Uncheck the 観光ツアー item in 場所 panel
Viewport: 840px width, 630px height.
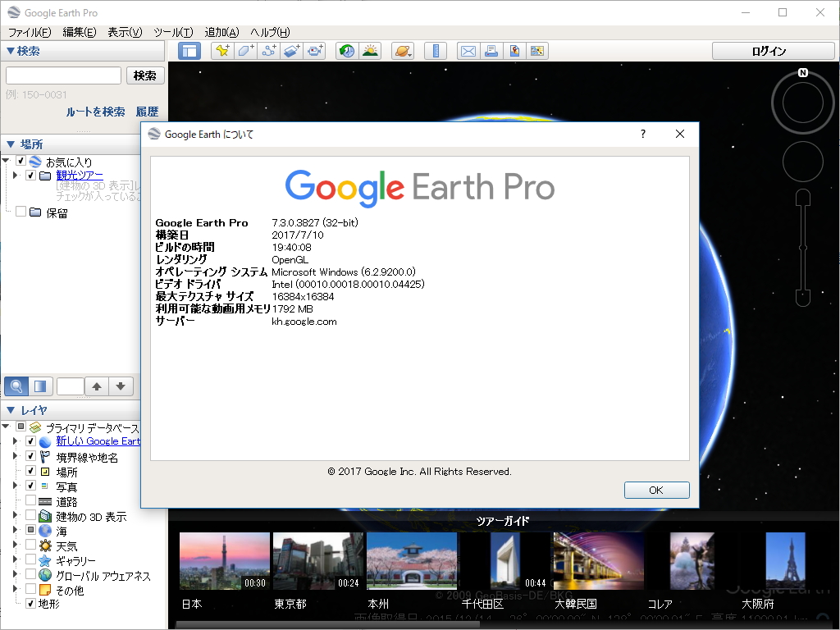click(x=30, y=176)
